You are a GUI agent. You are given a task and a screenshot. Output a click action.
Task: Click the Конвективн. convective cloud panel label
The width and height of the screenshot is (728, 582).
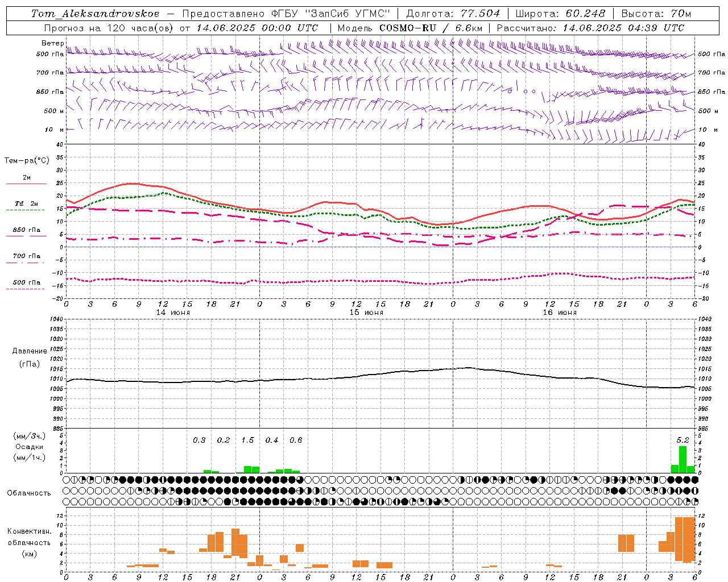point(29,531)
